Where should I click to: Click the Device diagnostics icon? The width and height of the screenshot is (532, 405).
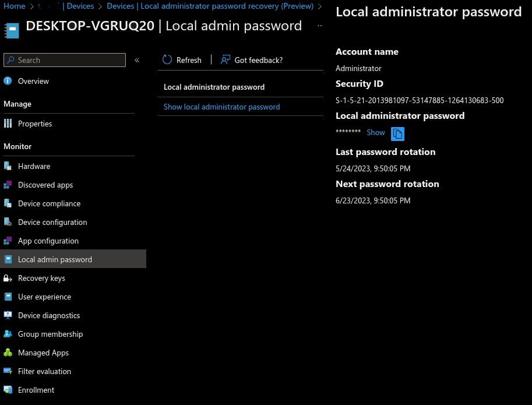point(8,315)
